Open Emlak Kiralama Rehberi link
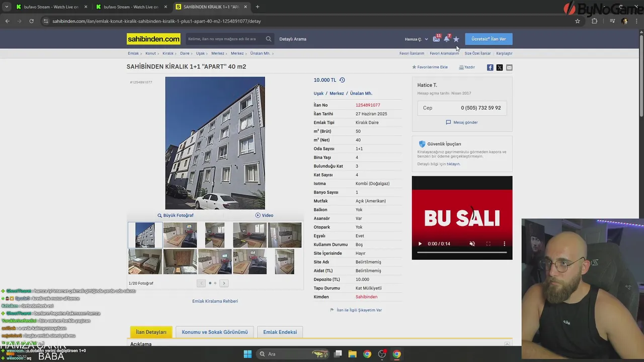This screenshot has width=644, height=362. (215, 301)
